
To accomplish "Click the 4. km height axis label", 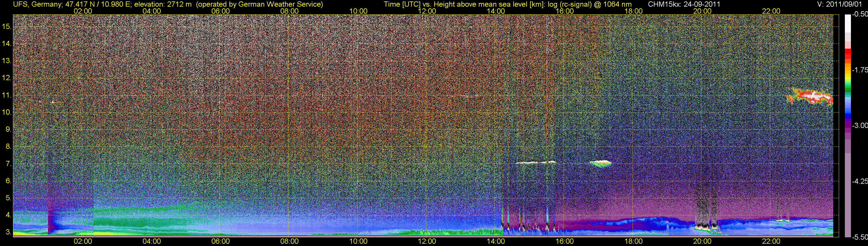I will 8,215.
